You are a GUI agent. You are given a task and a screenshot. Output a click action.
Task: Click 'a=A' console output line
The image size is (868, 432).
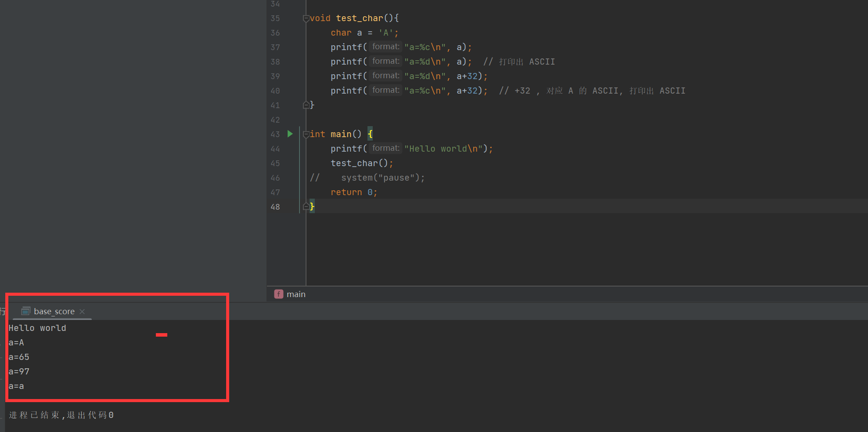16,342
